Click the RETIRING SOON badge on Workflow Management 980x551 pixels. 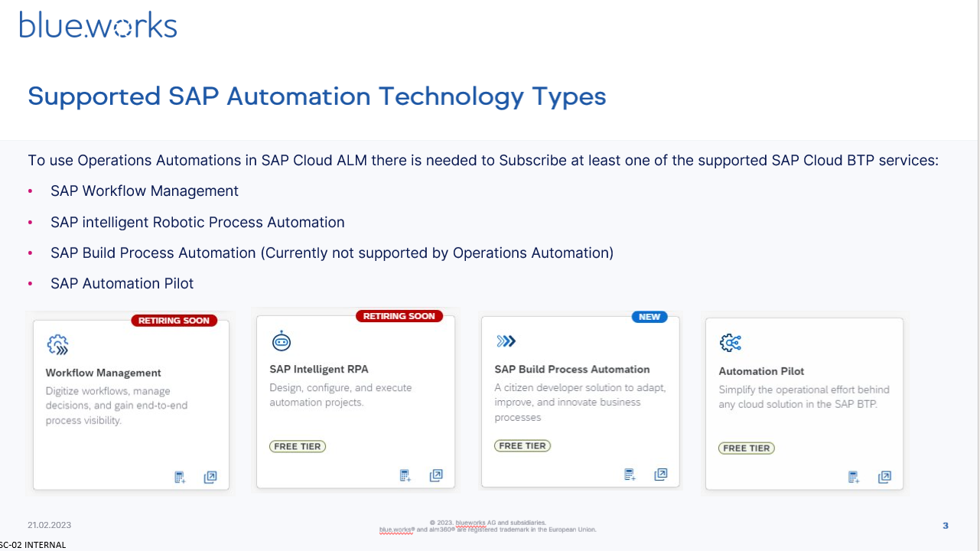pyautogui.click(x=174, y=320)
